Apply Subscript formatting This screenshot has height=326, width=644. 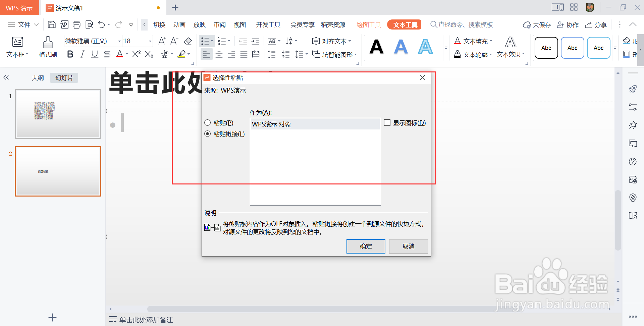coord(149,54)
